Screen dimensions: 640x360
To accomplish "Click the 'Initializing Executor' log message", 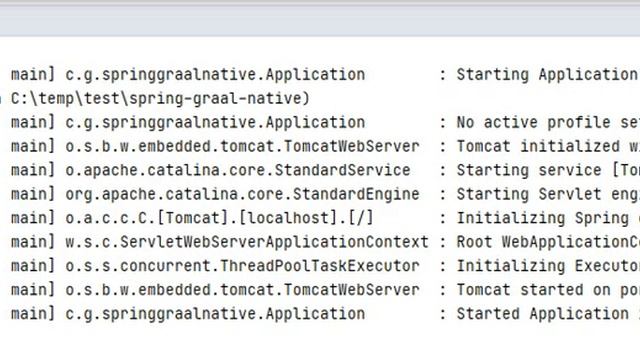I will (548, 266).
